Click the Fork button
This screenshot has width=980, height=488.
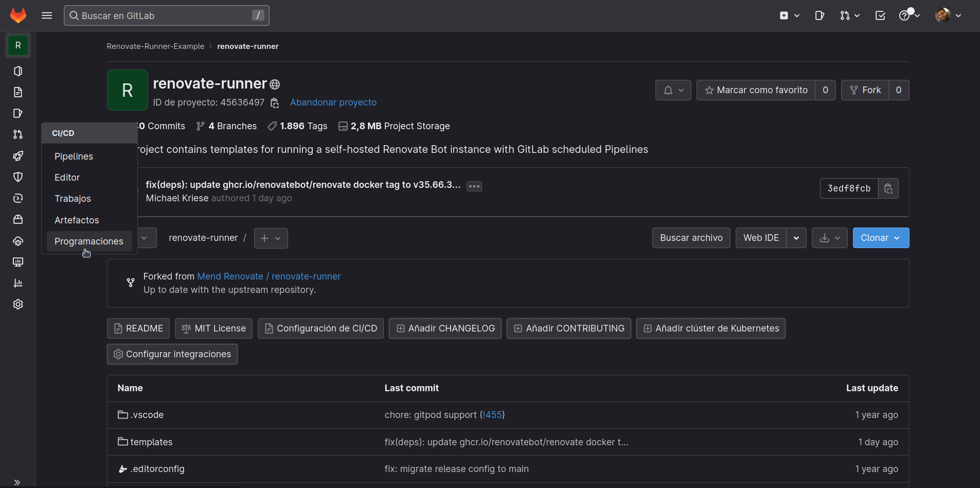point(865,90)
